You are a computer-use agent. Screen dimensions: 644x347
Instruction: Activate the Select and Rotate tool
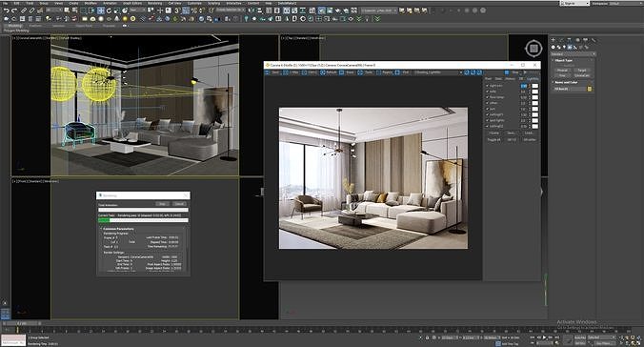pyautogui.click(x=109, y=10)
